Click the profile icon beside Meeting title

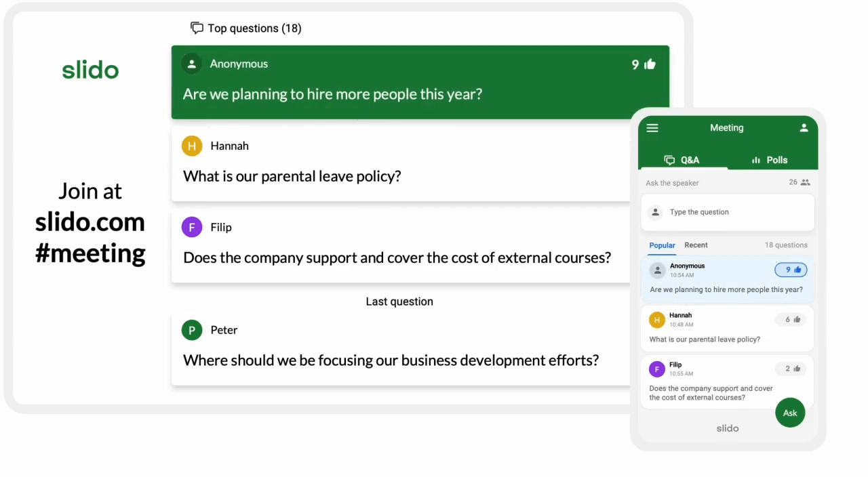click(804, 127)
